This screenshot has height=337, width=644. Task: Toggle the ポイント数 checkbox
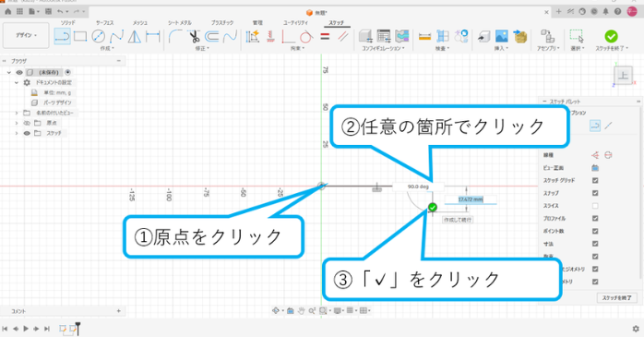[x=595, y=231]
